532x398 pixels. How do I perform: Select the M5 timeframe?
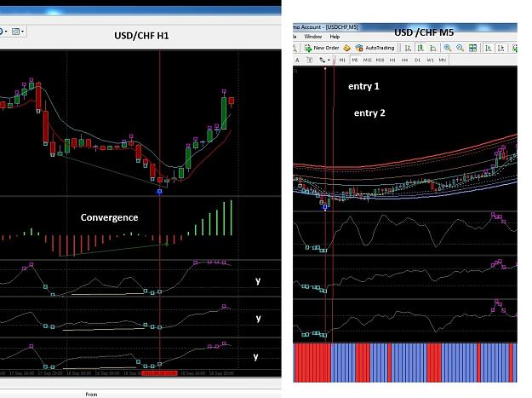click(x=355, y=61)
